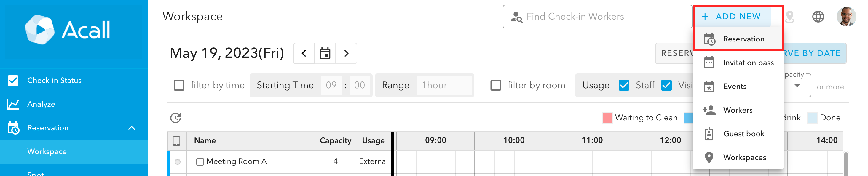Screen dimensions: 868x176
Task: Collapse the Reservation sidebar section
Action: (132, 128)
